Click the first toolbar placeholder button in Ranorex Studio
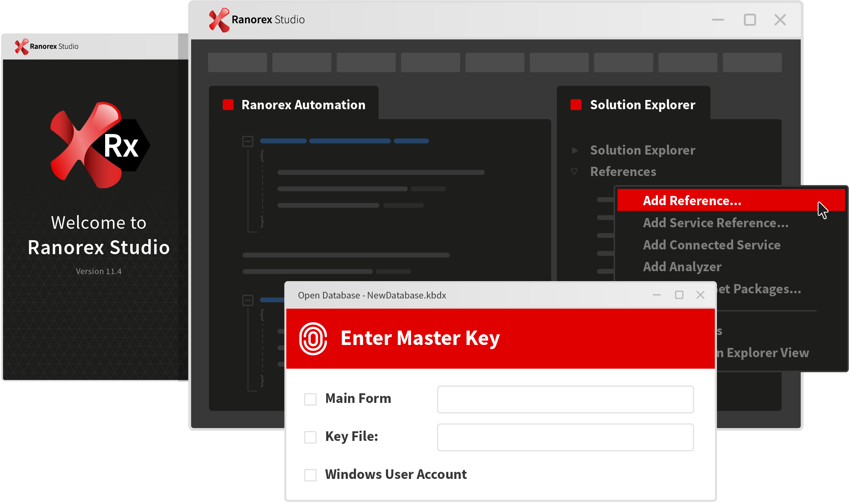The width and height of the screenshot is (849, 504). point(237,62)
